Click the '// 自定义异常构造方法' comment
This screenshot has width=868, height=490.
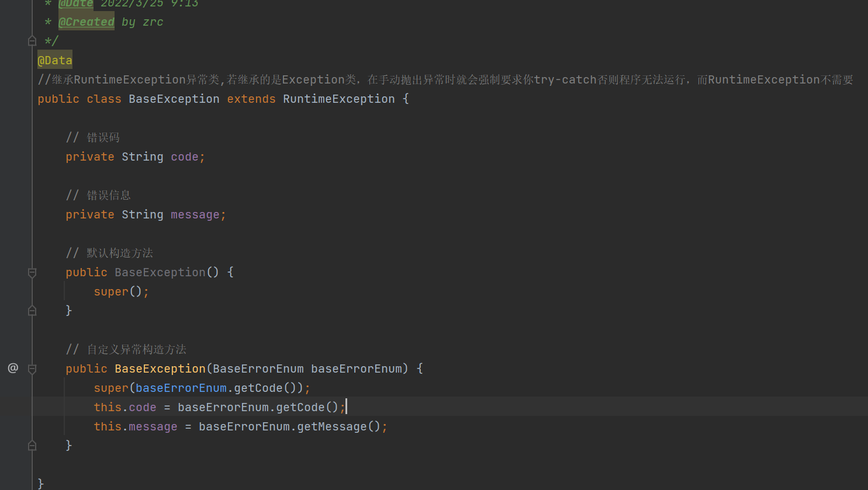click(x=126, y=349)
